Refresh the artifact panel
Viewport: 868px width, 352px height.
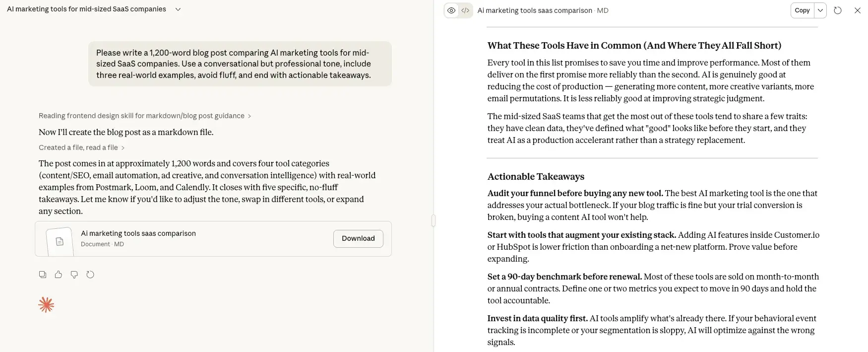[x=838, y=10]
